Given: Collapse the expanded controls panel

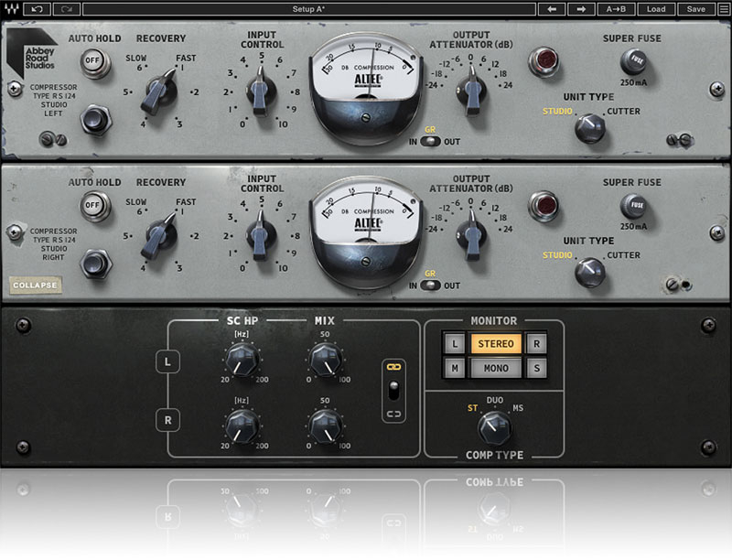Looking at the screenshot, I should (36, 285).
